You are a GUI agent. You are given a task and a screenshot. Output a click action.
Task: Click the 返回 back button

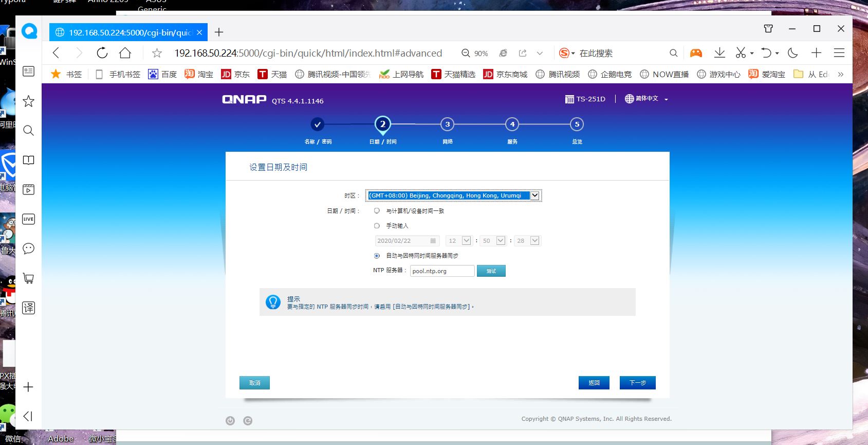(x=594, y=383)
